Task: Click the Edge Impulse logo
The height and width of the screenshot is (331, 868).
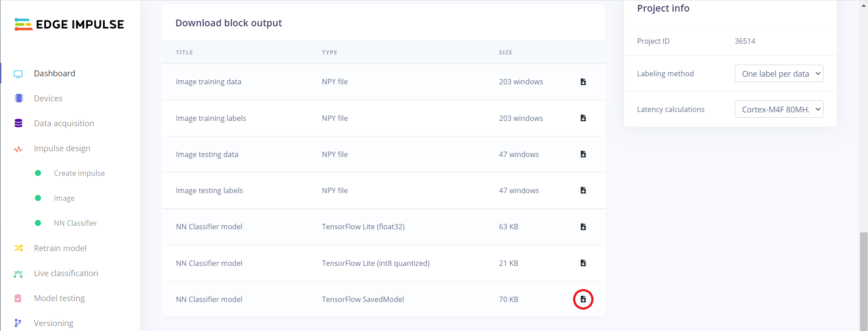Action: point(69,24)
